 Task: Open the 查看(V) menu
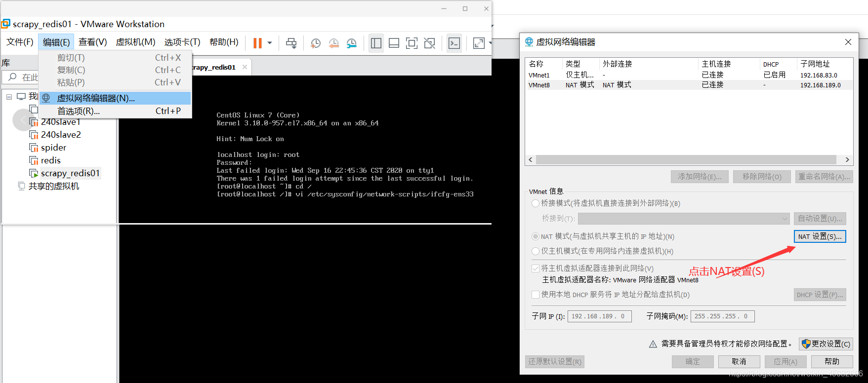(92, 42)
